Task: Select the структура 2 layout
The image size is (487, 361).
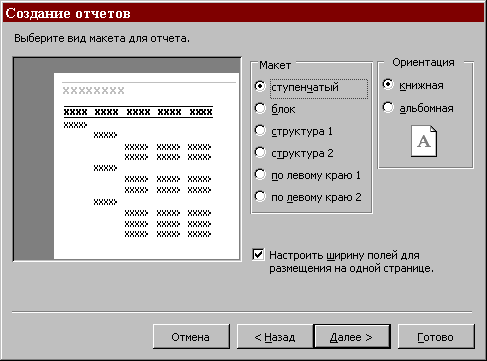Action: 260,152
